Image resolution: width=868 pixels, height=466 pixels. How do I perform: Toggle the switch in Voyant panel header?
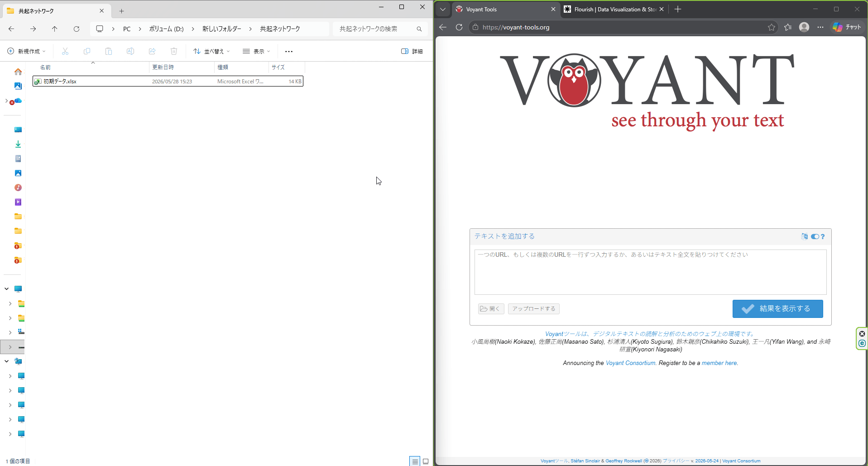pyautogui.click(x=815, y=236)
